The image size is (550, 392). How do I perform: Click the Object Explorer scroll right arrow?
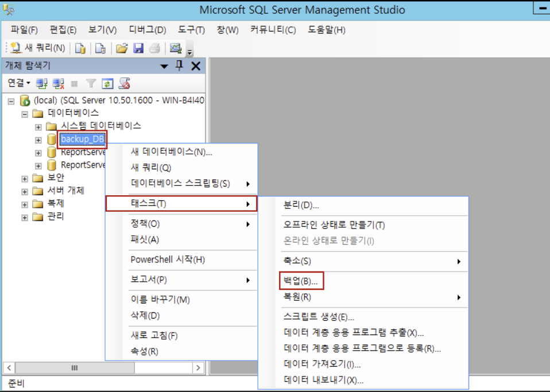[x=198, y=368]
